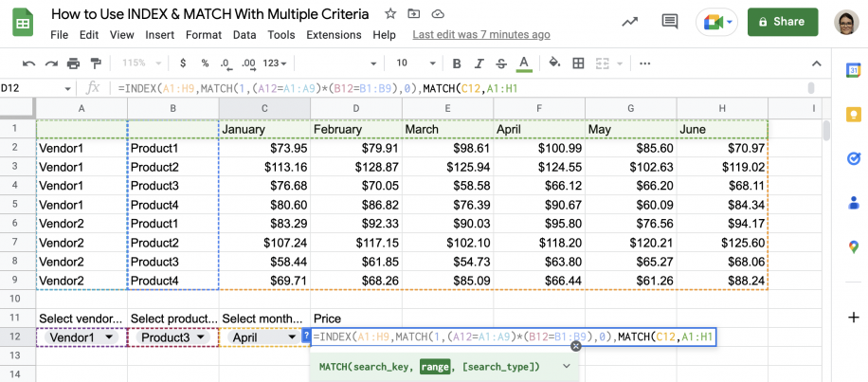The image size is (868, 382).
Task: Open the number format 123 dropdown
Action: pos(275,64)
